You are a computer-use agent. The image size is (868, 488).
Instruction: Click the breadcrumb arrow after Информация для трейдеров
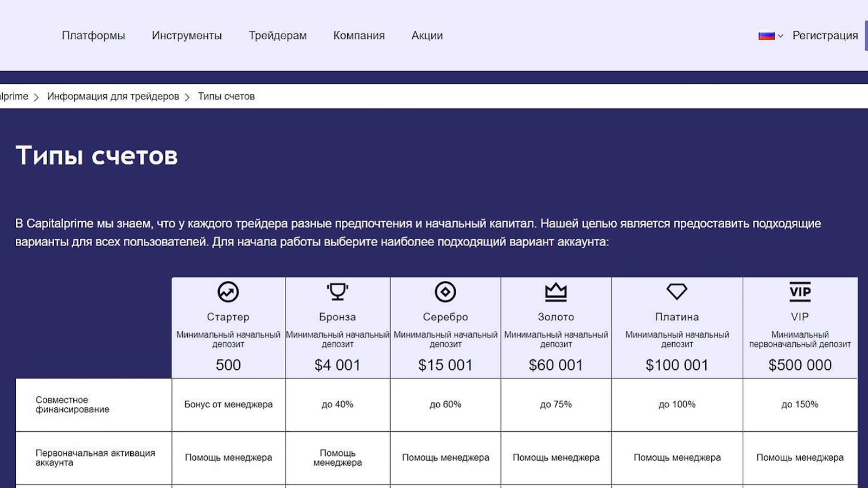(x=189, y=96)
